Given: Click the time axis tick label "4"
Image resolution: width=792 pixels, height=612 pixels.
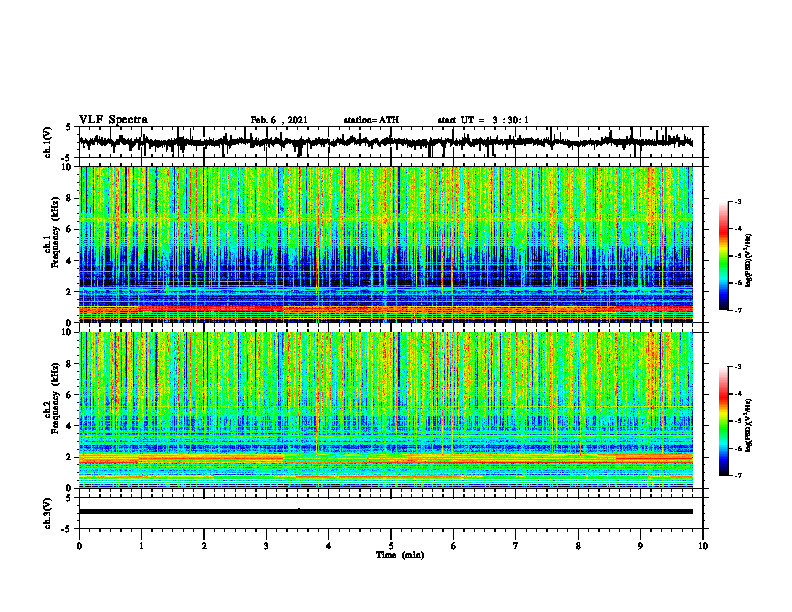Looking at the screenshot, I should [329, 546].
